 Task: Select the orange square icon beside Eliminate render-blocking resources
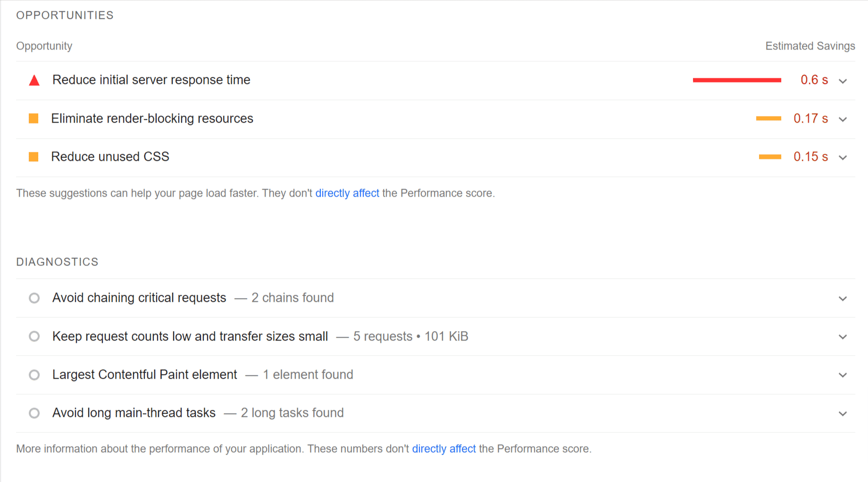33,118
